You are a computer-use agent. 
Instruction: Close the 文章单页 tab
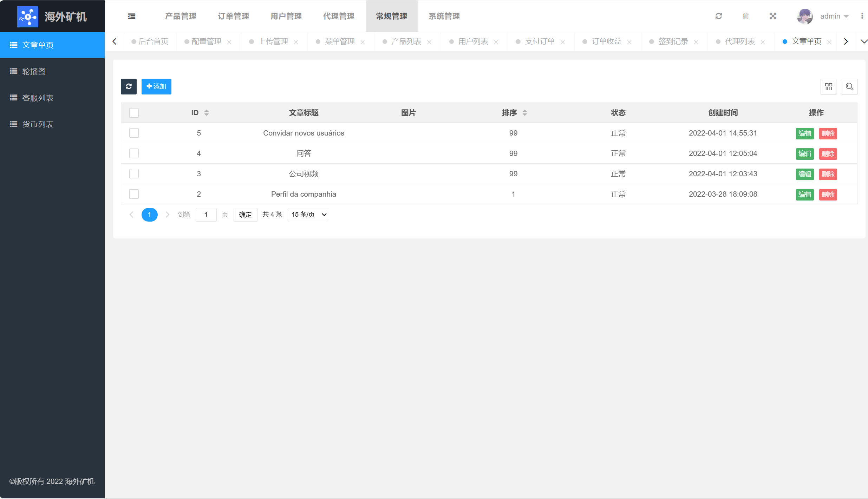tap(829, 42)
